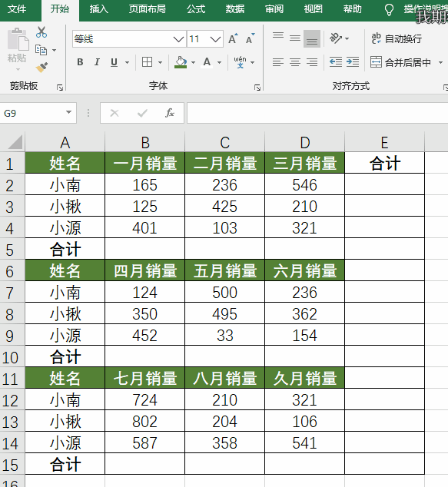The width and height of the screenshot is (448, 487).
Task: Select the 合计 cell in row 15
Action: point(65,464)
